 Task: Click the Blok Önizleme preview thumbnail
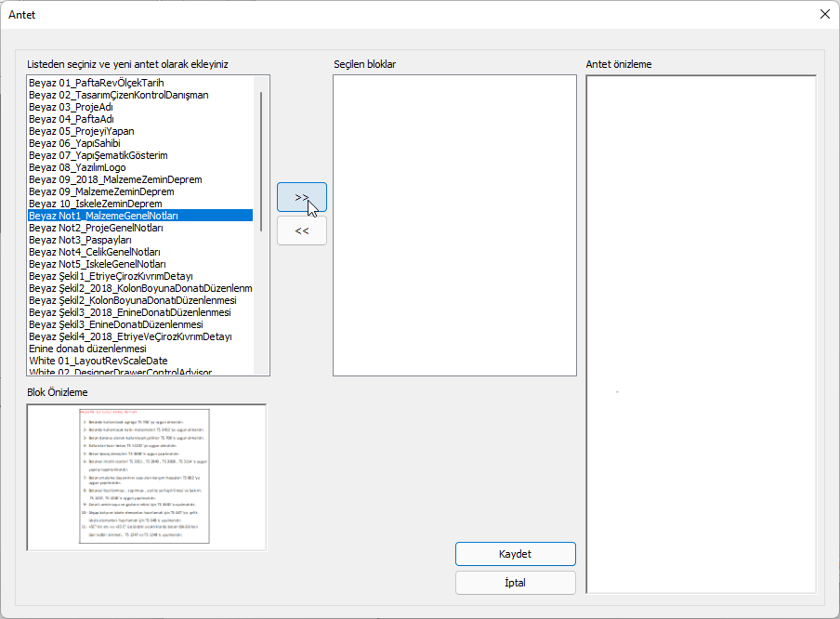146,477
